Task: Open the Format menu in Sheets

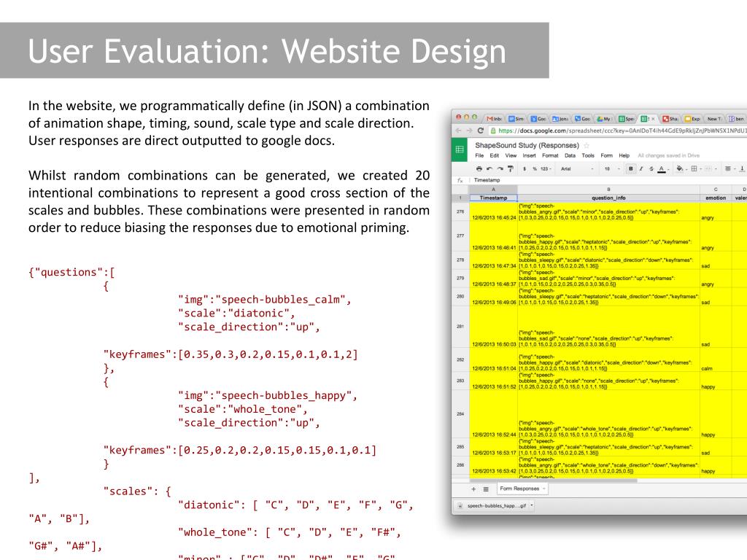Action: pyautogui.click(x=550, y=156)
